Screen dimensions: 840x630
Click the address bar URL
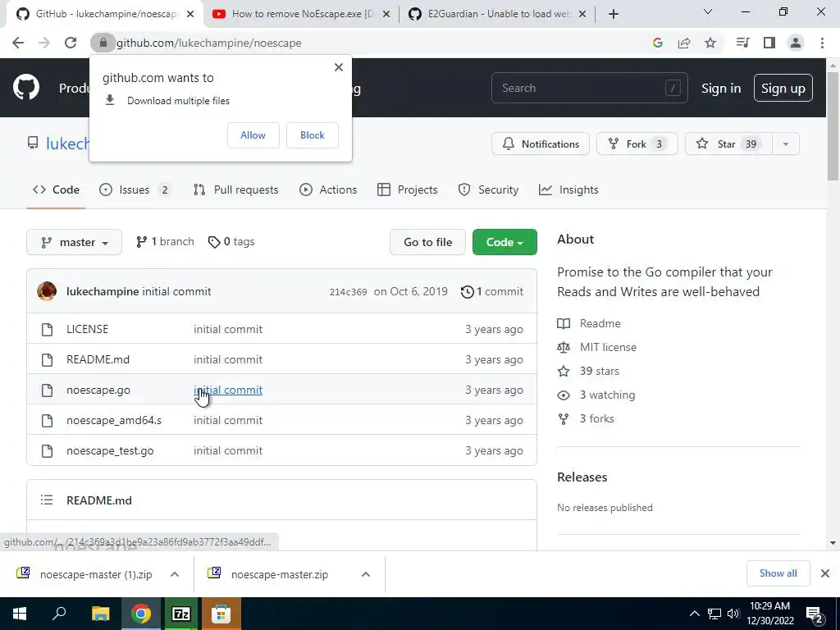[209, 43]
